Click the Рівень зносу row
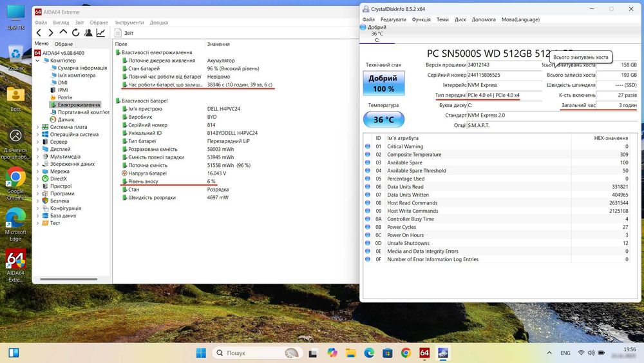Image resolution: width=644 pixels, height=363 pixels. (x=168, y=181)
